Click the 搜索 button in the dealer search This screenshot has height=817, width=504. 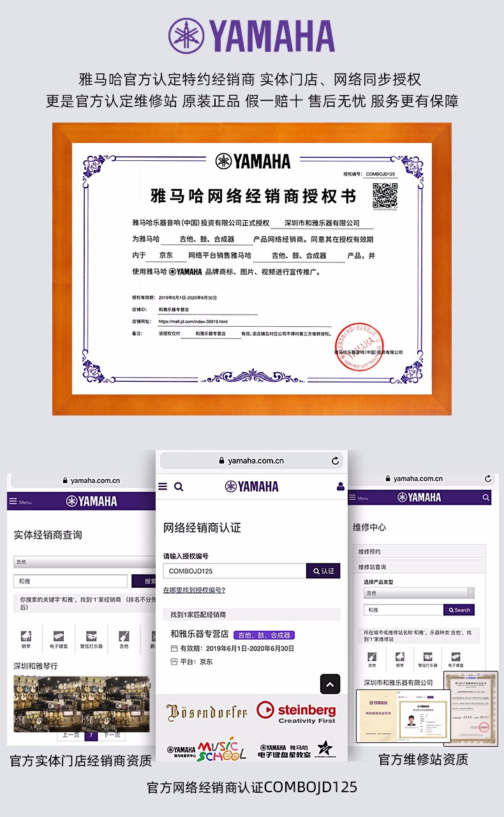tap(144, 581)
